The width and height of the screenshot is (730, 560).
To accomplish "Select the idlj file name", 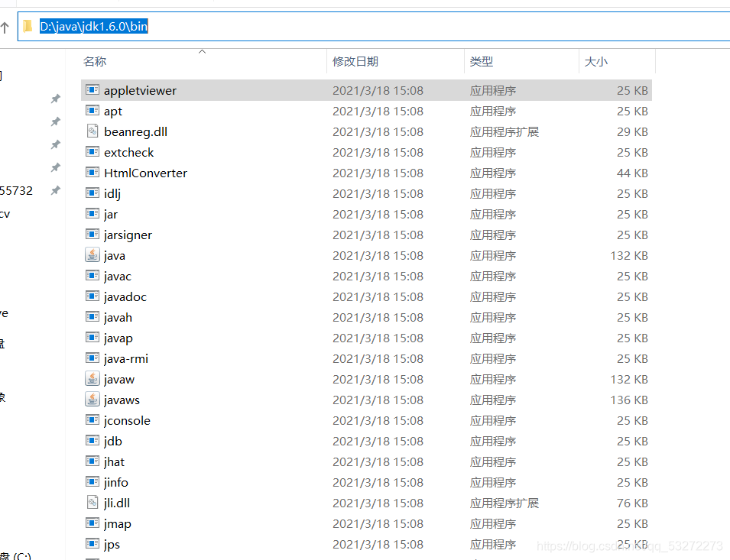I will coord(112,193).
